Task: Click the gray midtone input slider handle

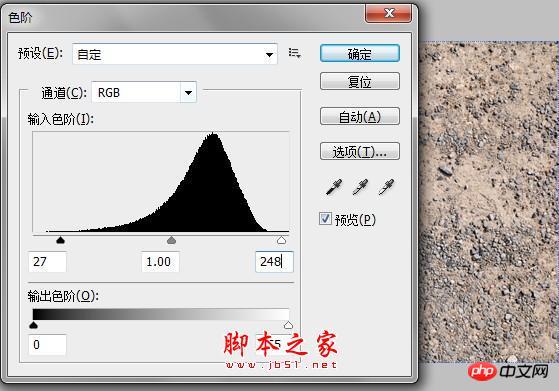Action: tap(171, 240)
